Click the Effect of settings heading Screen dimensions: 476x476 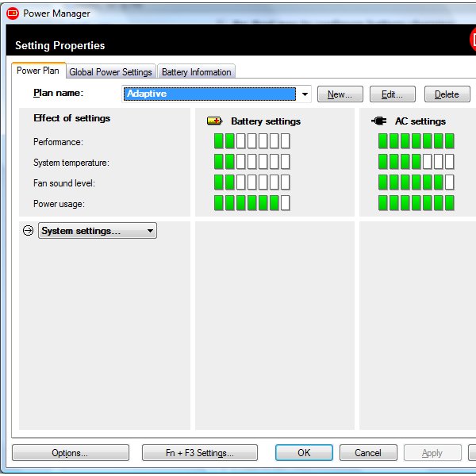(72, 118)
